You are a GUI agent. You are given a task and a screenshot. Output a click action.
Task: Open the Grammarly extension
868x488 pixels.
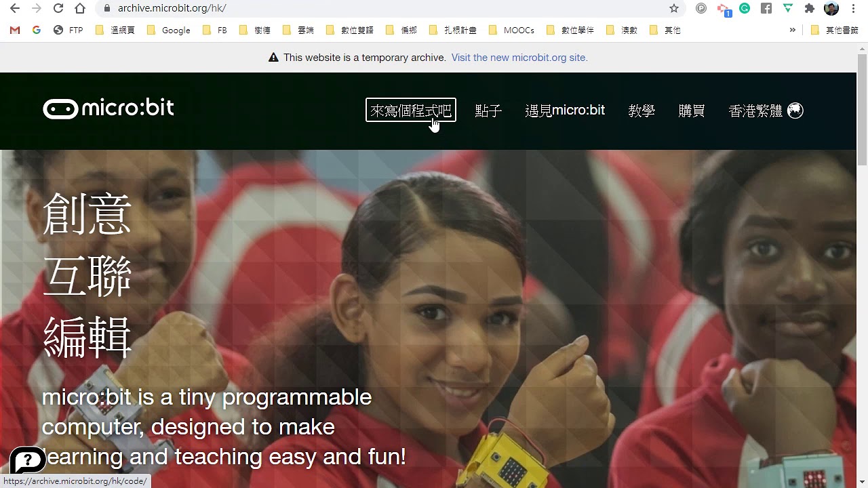[745, 9]
